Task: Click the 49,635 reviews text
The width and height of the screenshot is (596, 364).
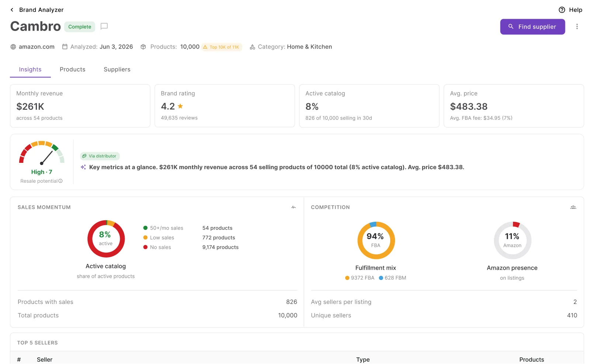Action: 179,118
